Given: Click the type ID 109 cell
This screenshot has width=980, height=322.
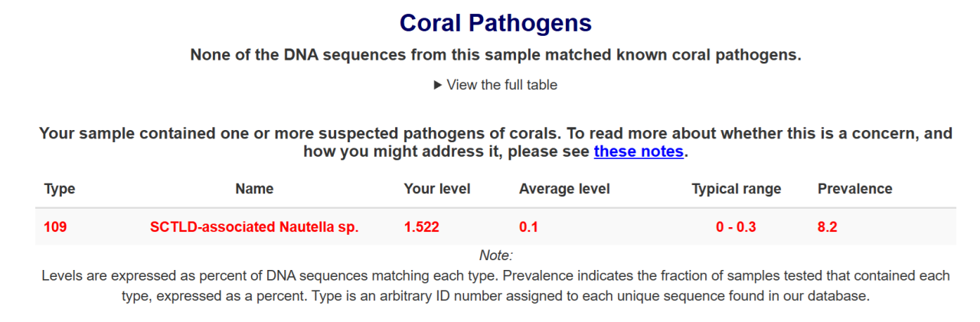Looking at the screenshot, I should (x=55, y=227).
